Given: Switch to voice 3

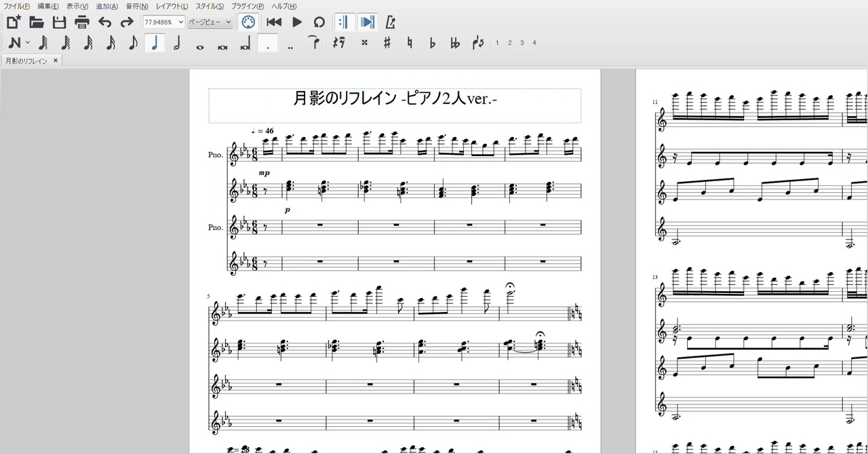Looking at the screenshot, I should click(521, 43).
